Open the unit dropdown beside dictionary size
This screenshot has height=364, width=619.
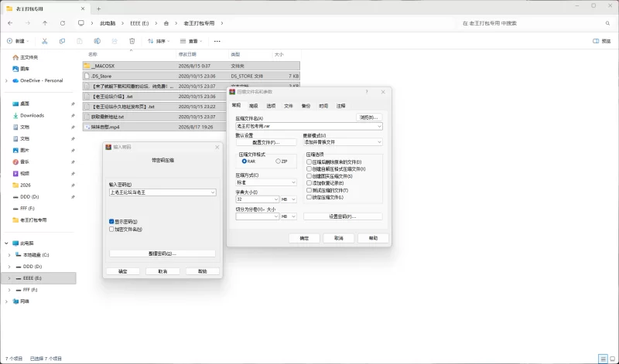(x=289, y=199)
